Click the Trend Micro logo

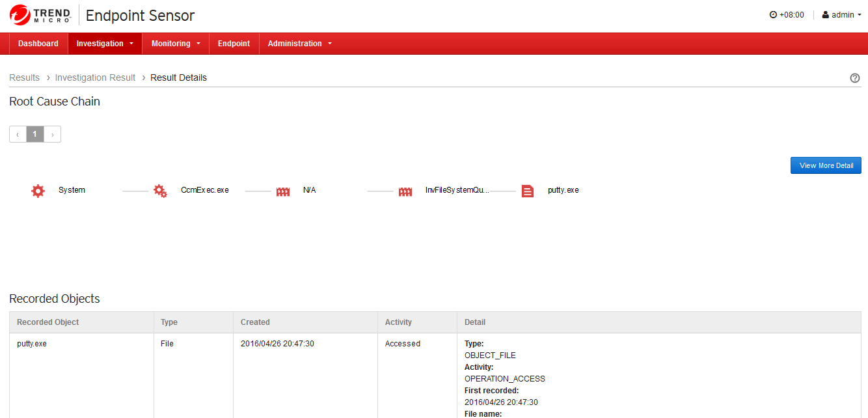click(x=40, y=15)
